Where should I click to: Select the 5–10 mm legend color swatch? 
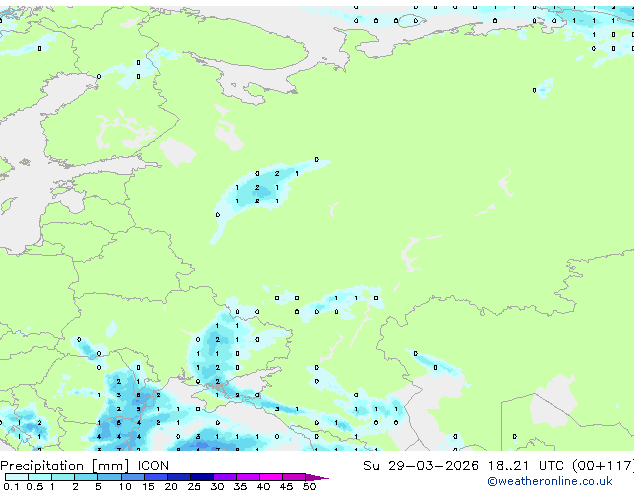click(x=109, y=477)
